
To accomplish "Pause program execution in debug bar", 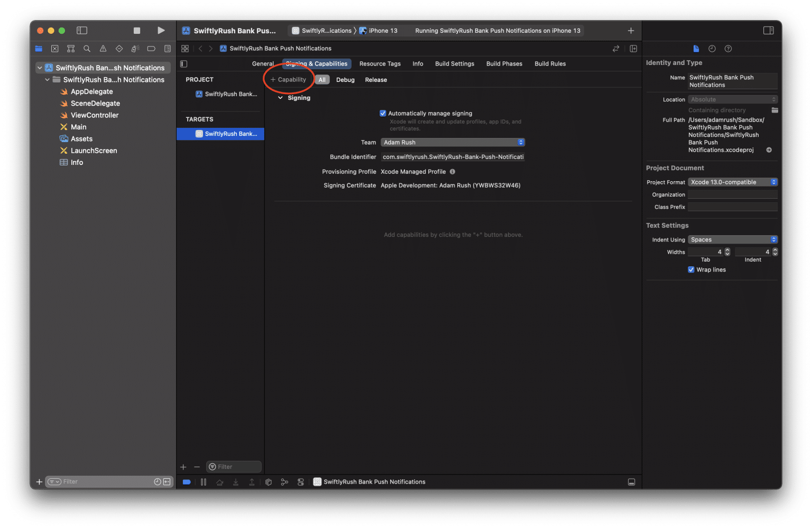I will pos(204,482).
